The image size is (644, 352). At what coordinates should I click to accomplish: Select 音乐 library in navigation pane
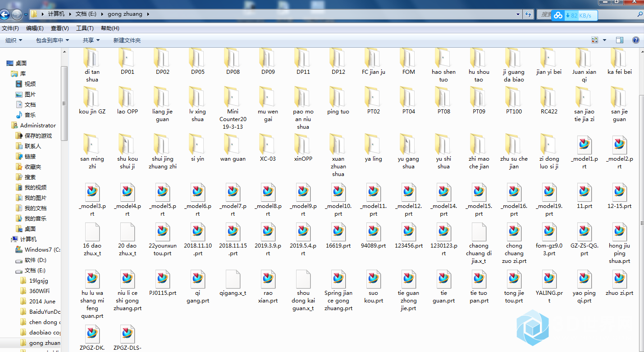[30, 115]
